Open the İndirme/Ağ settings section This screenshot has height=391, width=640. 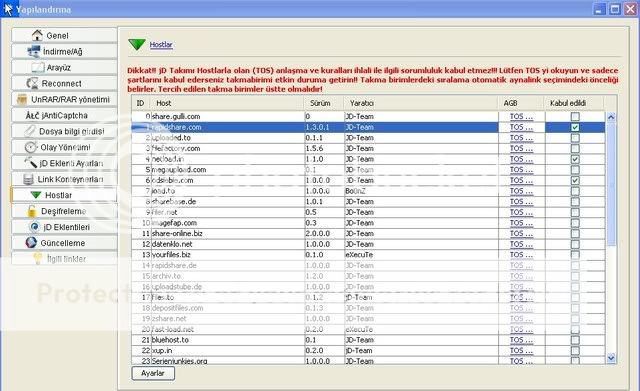point(64,51)
